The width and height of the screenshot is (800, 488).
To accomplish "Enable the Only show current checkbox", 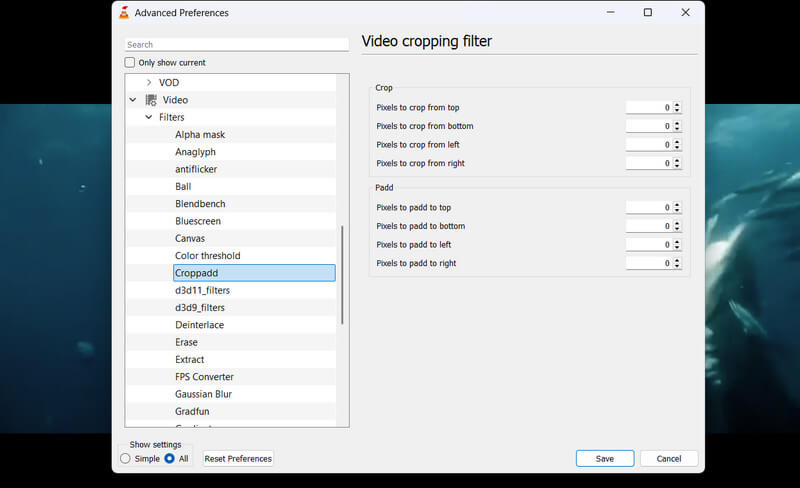I will point(130,62).
